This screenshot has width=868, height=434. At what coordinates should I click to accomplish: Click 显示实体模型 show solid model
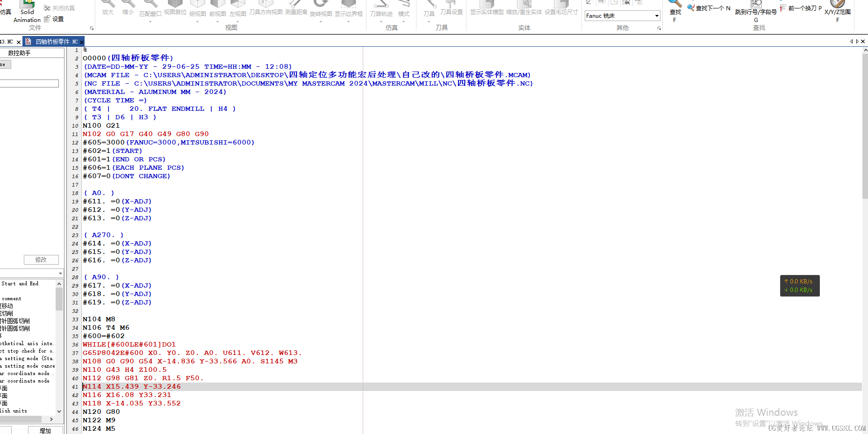[x=487, y=8]
